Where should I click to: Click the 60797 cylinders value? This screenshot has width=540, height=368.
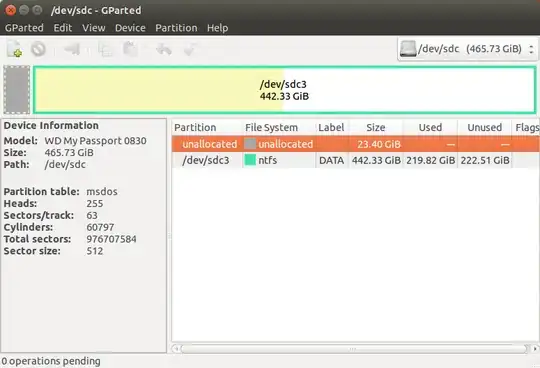pos(100,227)
